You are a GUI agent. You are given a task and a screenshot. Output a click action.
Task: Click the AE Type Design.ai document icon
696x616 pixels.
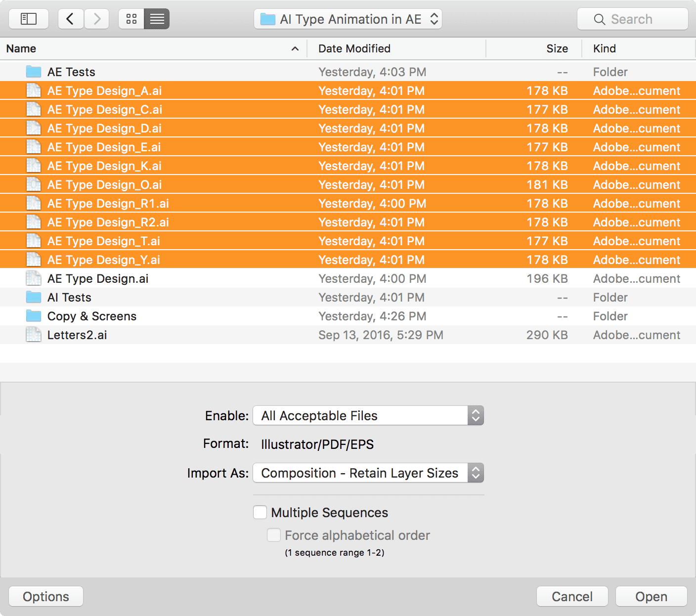(x=34, y=278)
